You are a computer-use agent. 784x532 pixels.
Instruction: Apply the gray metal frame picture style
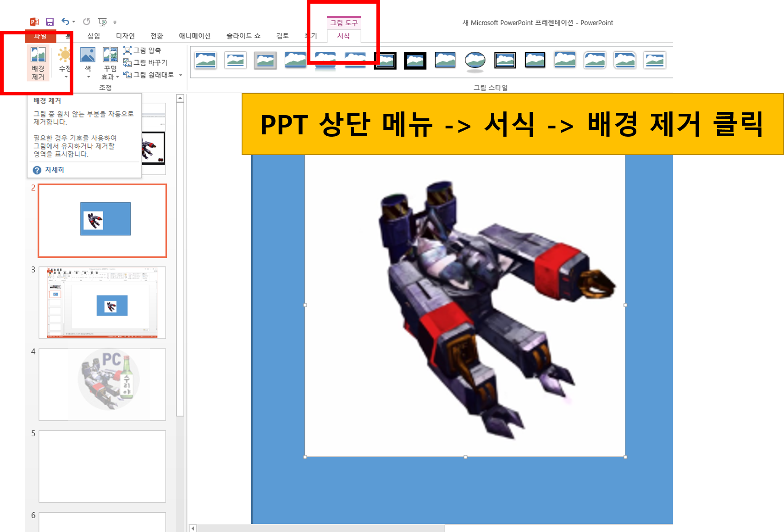(x=265, y=61)
